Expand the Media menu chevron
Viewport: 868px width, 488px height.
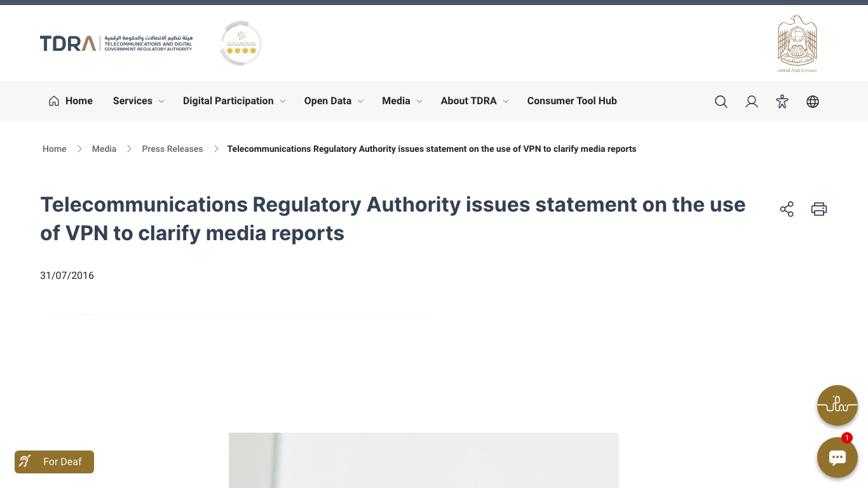[419, 102]
